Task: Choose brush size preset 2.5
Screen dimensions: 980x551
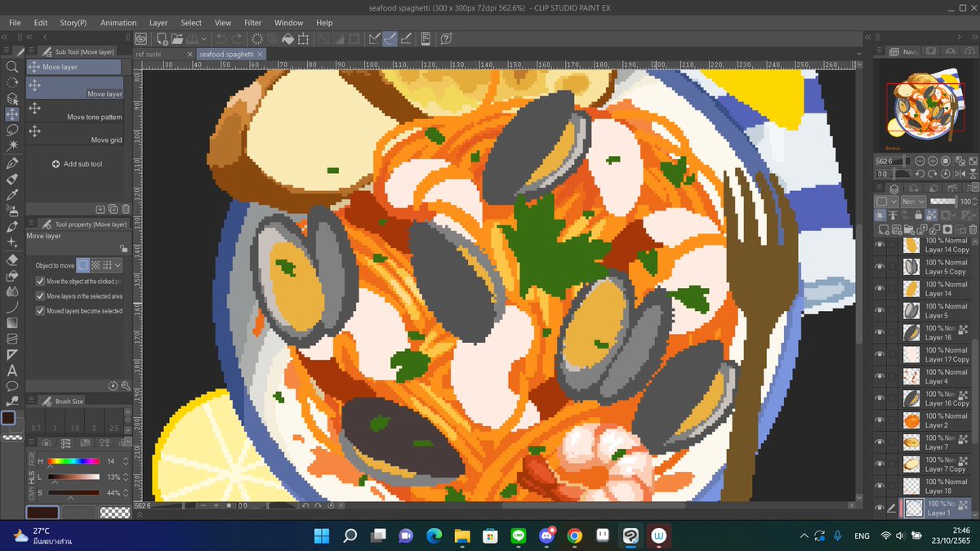Action: click(x=114, y=420)
